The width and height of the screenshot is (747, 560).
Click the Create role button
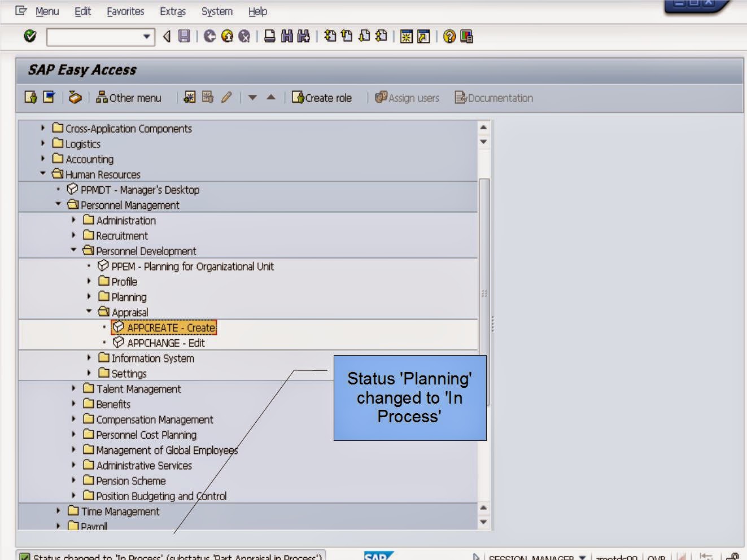[322, 98]
